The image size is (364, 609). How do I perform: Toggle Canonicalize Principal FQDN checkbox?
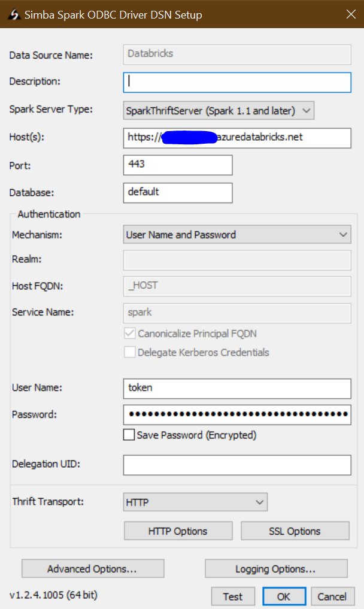[130, 334]
